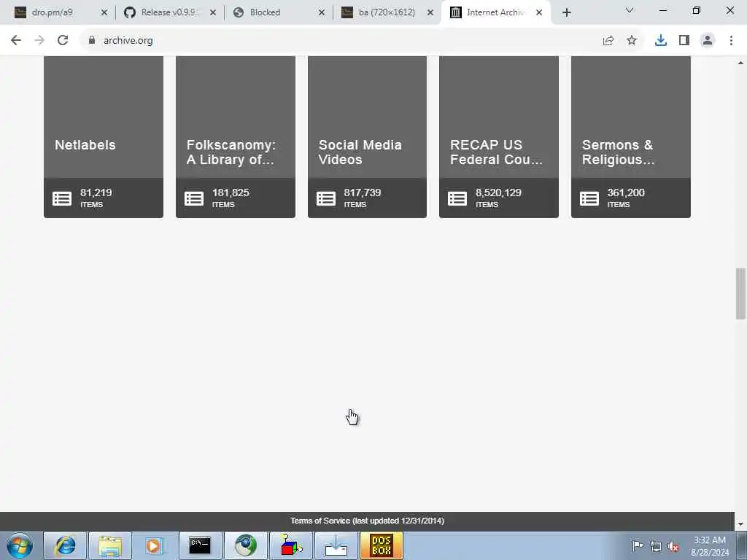This screenshot has width=747, height=560.
Task: Open the RECAP US Federal Court collection
Action: [x=499, y=136]
